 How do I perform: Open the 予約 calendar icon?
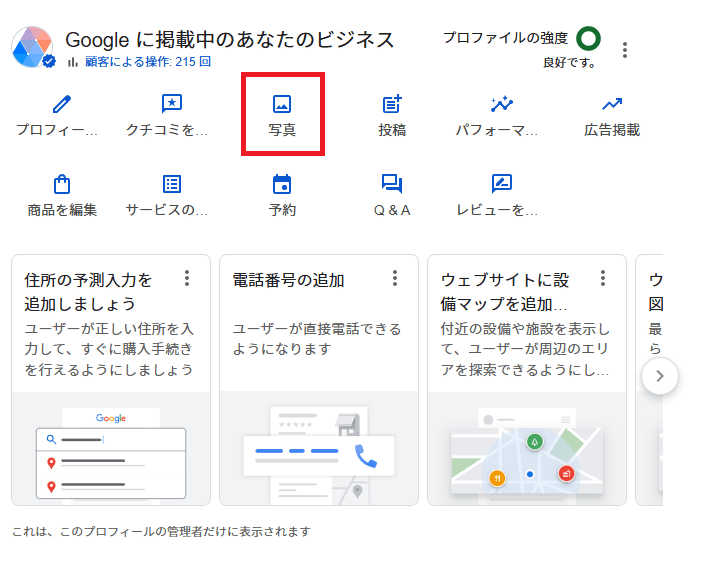[x=282, y=184]
